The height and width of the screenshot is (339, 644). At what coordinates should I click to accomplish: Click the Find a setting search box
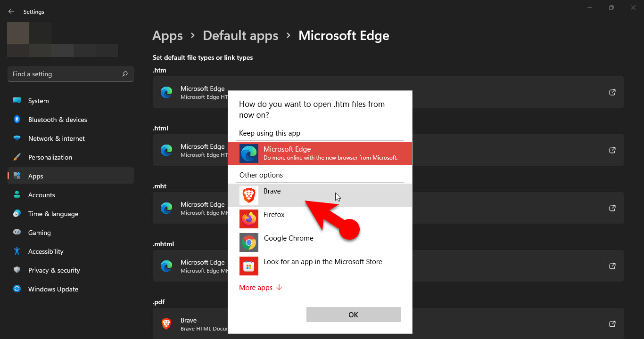pos(71,74)
